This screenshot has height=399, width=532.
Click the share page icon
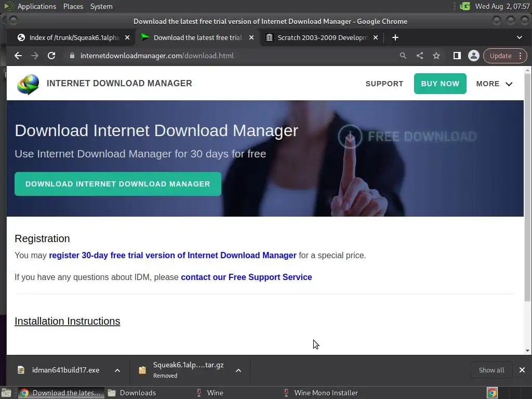[420, 56]
